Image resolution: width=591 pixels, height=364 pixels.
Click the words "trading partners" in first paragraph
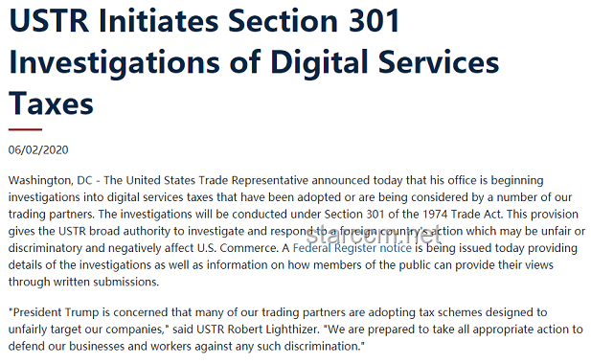51,214
